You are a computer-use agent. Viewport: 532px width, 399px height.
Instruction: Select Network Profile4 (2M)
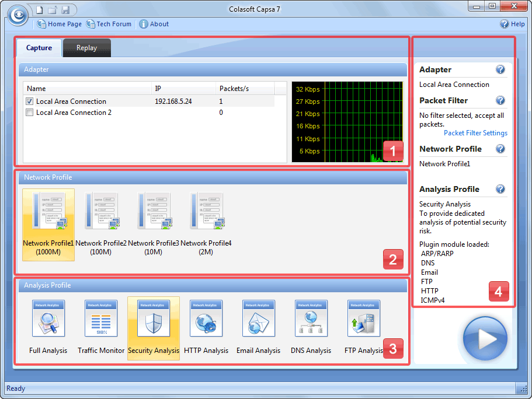coord(206,225)
